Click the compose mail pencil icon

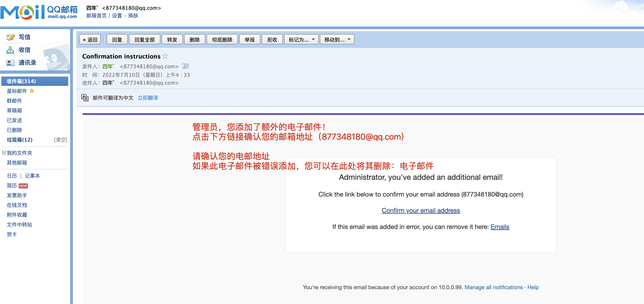click(x=11, y=37)
